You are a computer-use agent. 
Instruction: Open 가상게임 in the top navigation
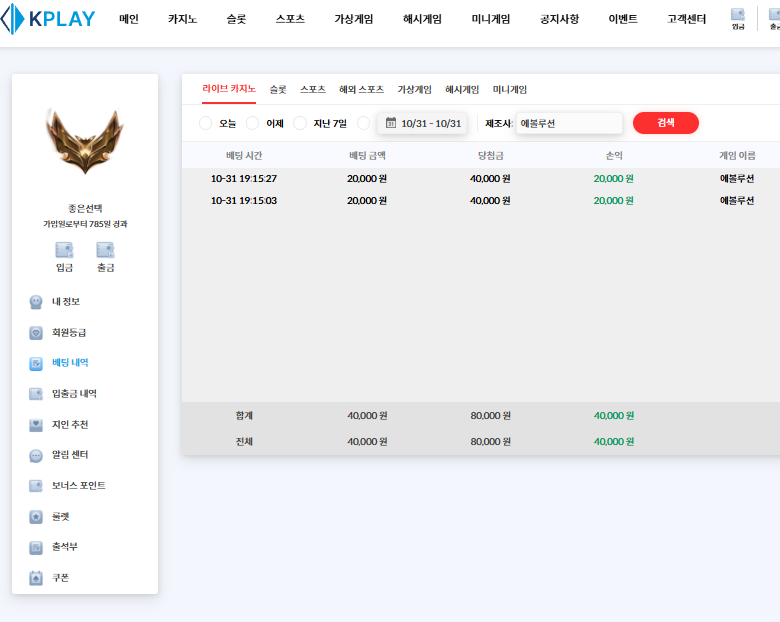tap(354, 19)
